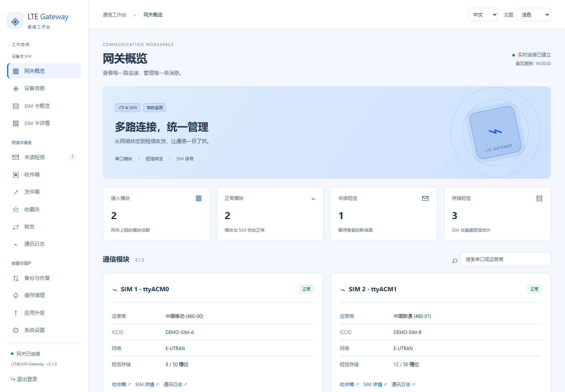565x392 pixels.
Task: Click the 备份与恢复 up-down arrows icon
Action: pos(16,278)
